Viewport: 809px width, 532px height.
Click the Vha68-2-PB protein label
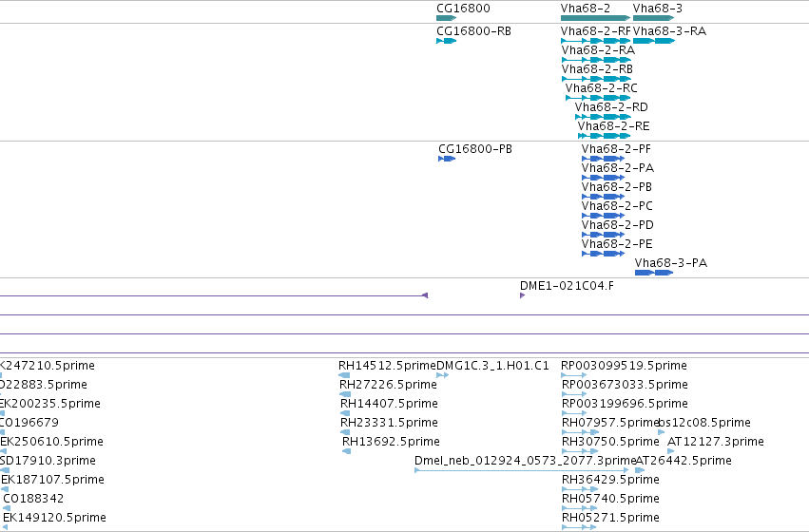617,187
